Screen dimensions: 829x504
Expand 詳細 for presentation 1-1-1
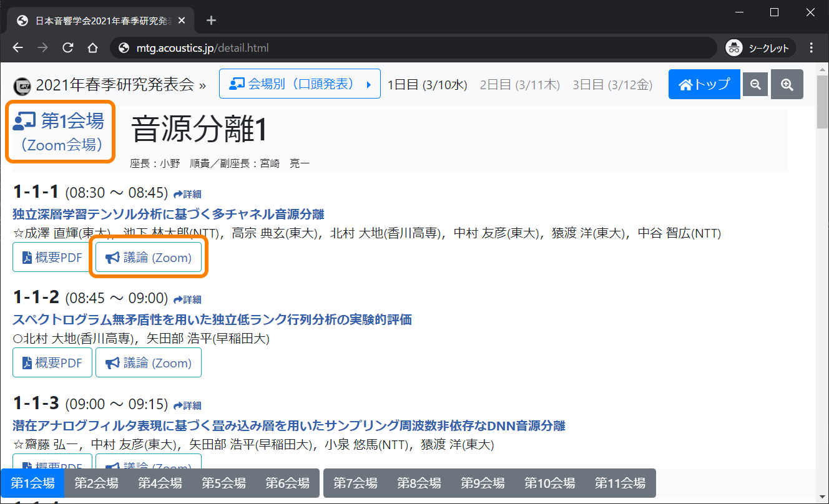point(187,194)
